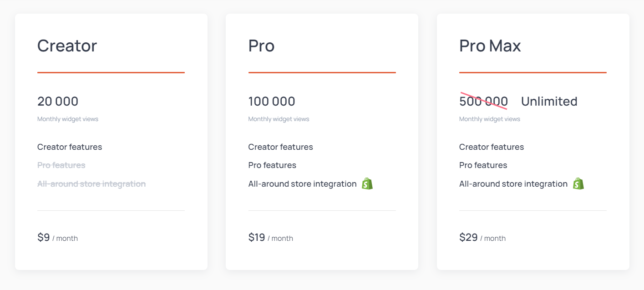Click Pro features in Pro Max card

483,165
